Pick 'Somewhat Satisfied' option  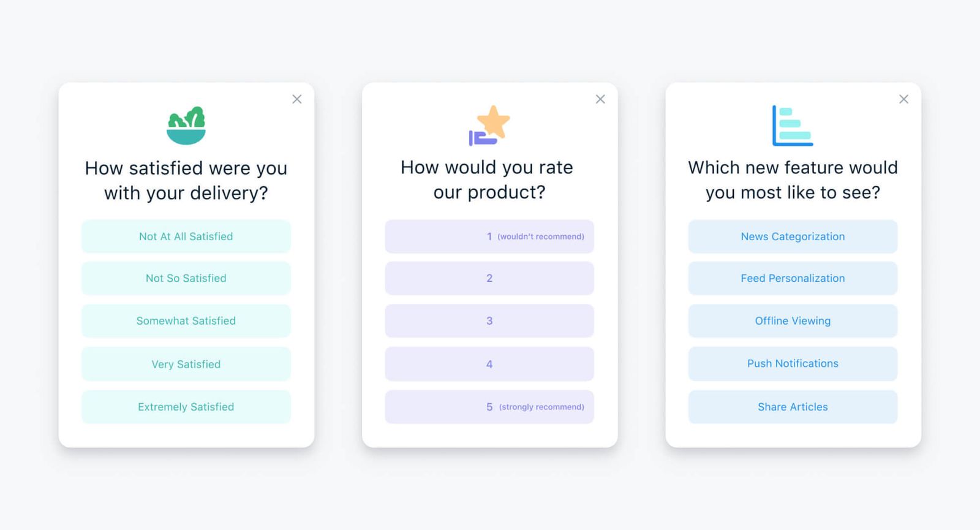click(186, 320)
